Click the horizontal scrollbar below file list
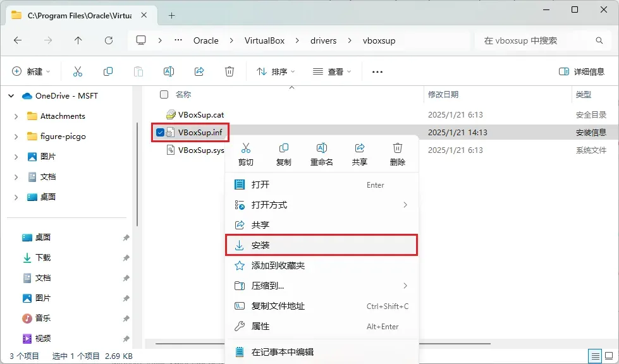This screenshot has width=619, height=364. tap(190, 344)
